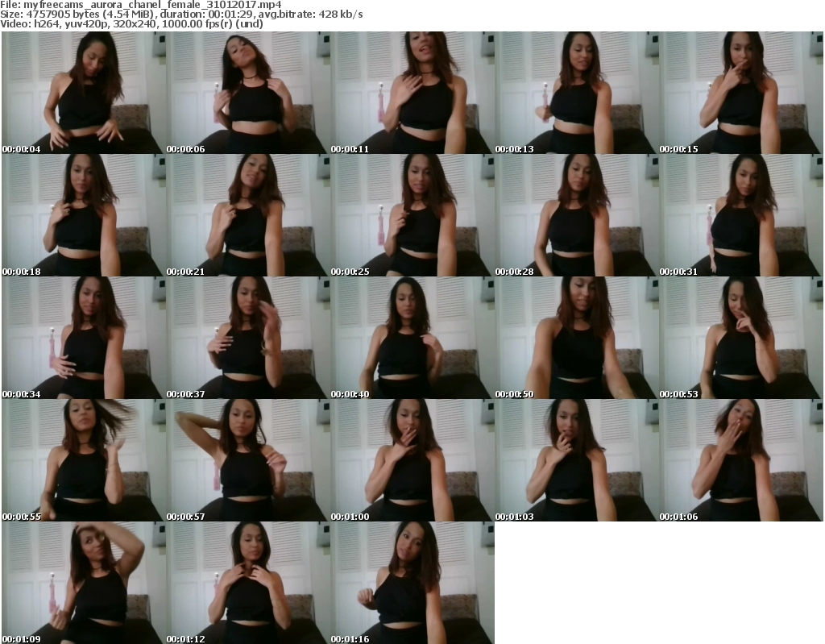Open the thumbnail stamped 00:00:40
Screen dimensions: 825x644
(x=412, y=338)
